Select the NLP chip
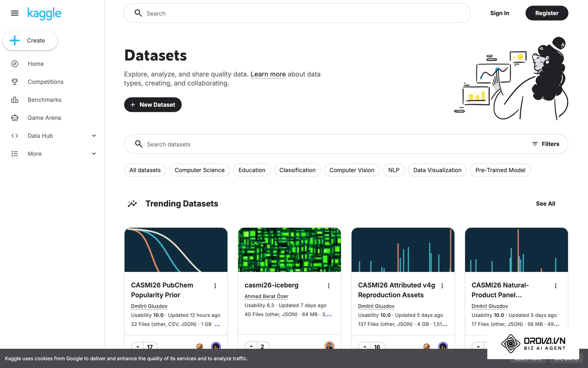Image resolution: width=588 pixels, height=368 pixels. click(x=394, y=170)
